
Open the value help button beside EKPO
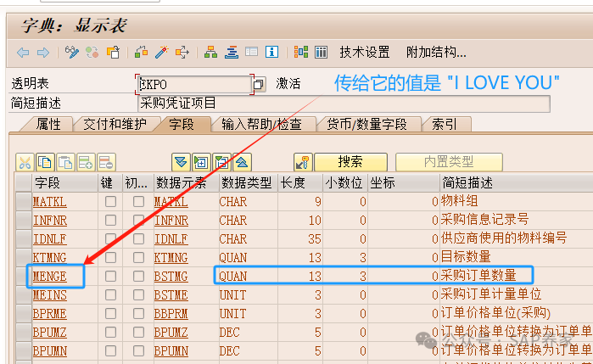tap(259, 84)
